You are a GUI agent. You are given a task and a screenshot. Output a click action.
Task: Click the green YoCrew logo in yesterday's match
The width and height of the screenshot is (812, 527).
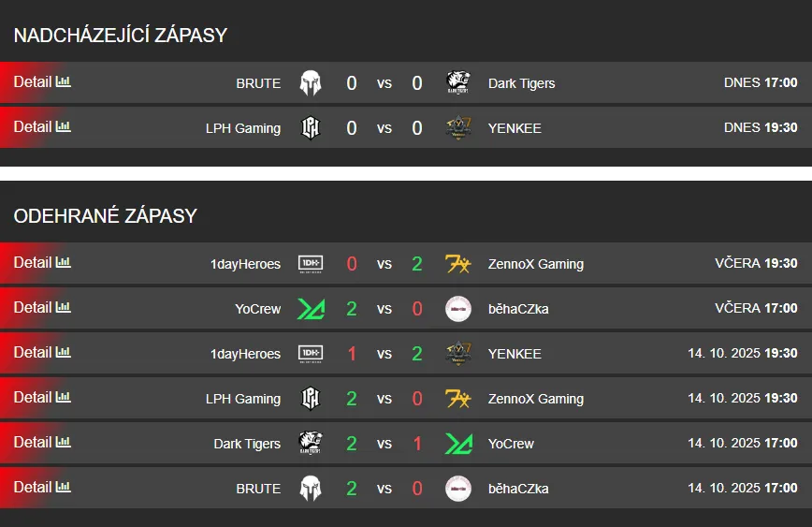point(310,309)
